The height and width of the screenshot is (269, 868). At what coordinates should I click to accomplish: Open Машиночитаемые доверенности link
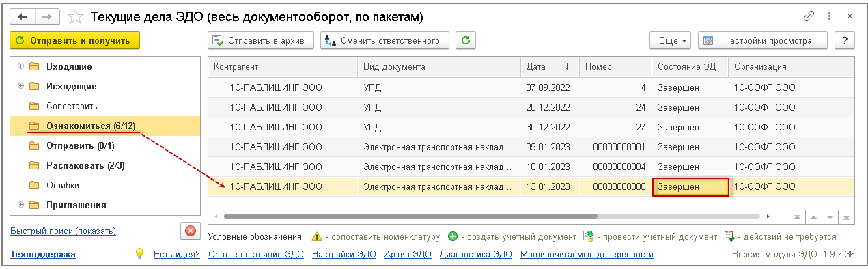coord(587,254)
